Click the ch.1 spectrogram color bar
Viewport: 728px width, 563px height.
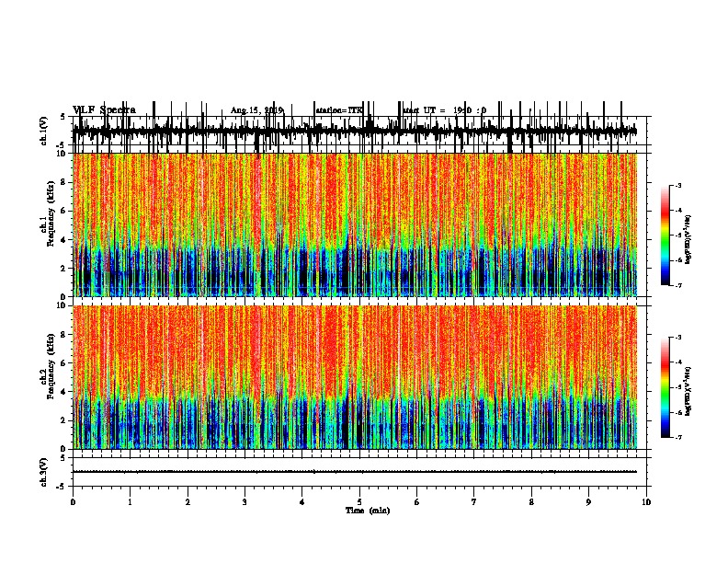(665, 236)
